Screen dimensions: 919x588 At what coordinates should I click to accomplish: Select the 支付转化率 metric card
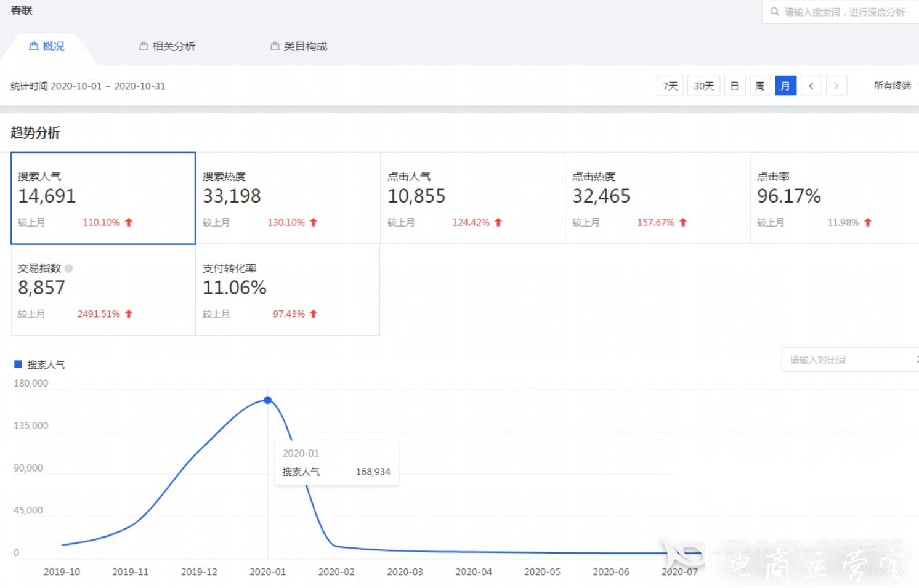point(288,290)
